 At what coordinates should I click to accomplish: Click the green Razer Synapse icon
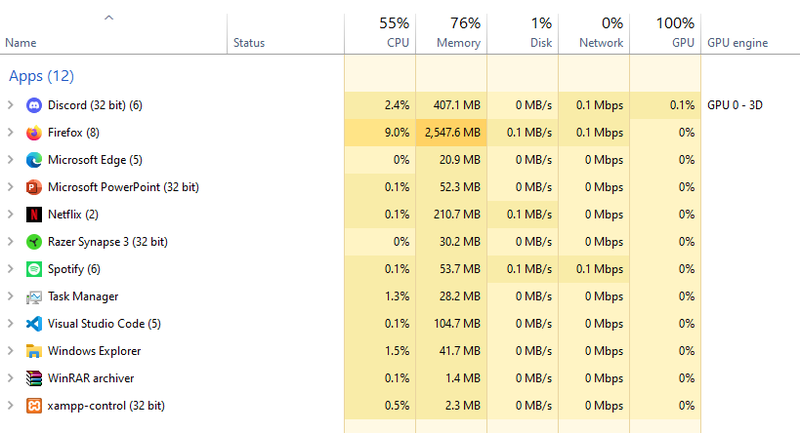[34, 242]
